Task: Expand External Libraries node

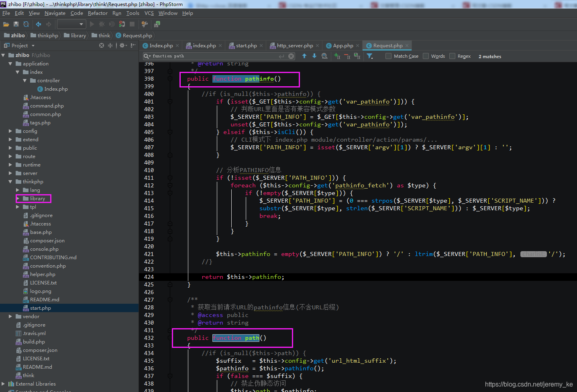Action: pyautogui.click(x=3, y=384)
